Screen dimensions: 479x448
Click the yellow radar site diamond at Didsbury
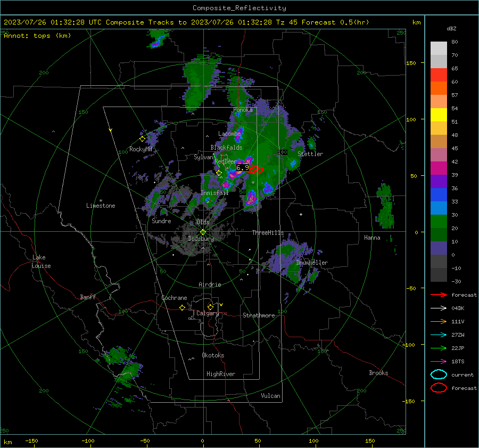[203, 232]
